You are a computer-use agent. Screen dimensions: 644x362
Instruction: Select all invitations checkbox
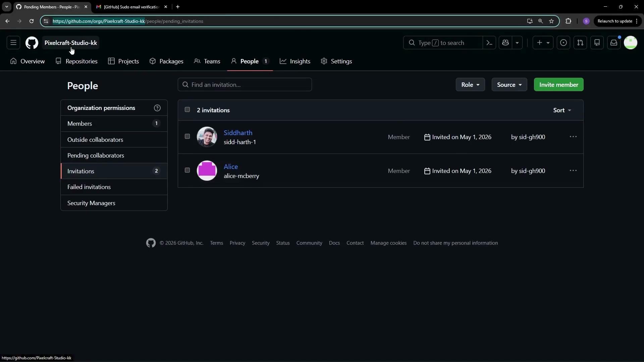[187, 110]
